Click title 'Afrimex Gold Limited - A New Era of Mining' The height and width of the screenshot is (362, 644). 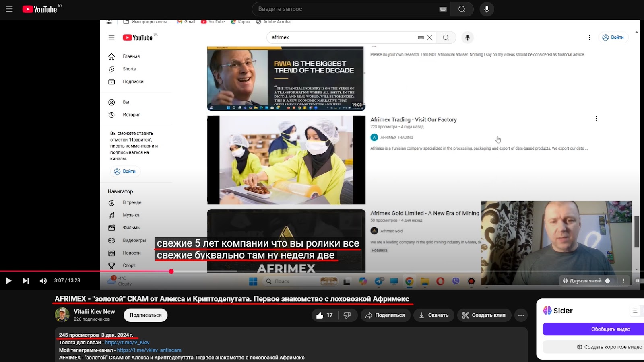tap(425, 213)
